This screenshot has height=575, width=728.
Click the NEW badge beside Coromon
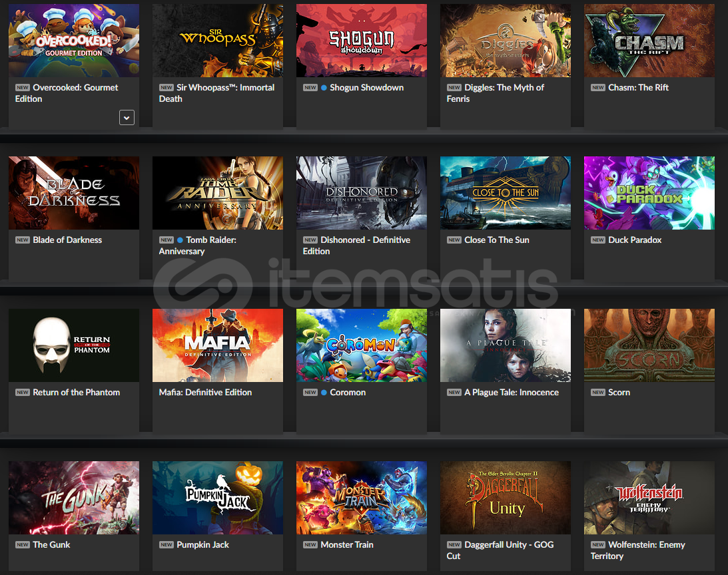pyautogui.click(x=310, y=393)
